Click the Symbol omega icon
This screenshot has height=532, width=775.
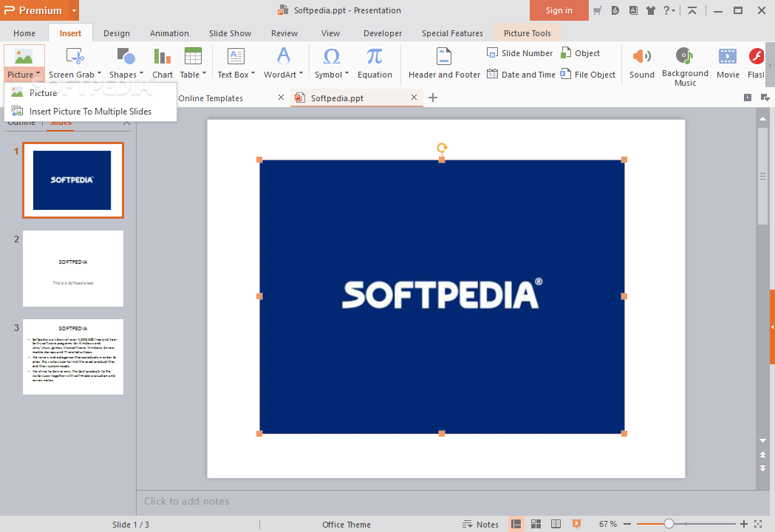point(332,56)
